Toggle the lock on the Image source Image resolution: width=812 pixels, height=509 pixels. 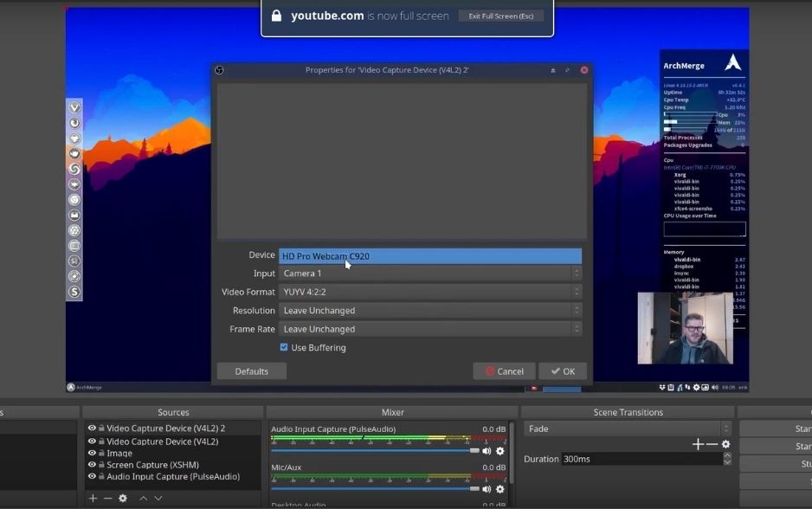tap(101, 453)
